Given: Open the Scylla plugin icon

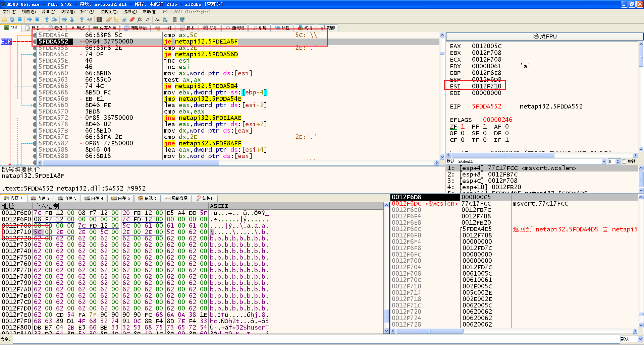Looking at the screenshot, I should click(x=99, y=19).
